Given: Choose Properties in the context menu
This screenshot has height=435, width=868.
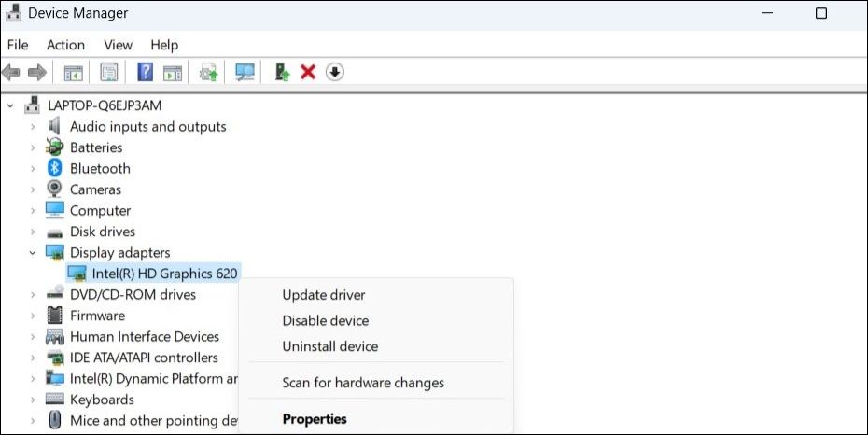Looking at the screenshot, I should [x=315, y=419].
